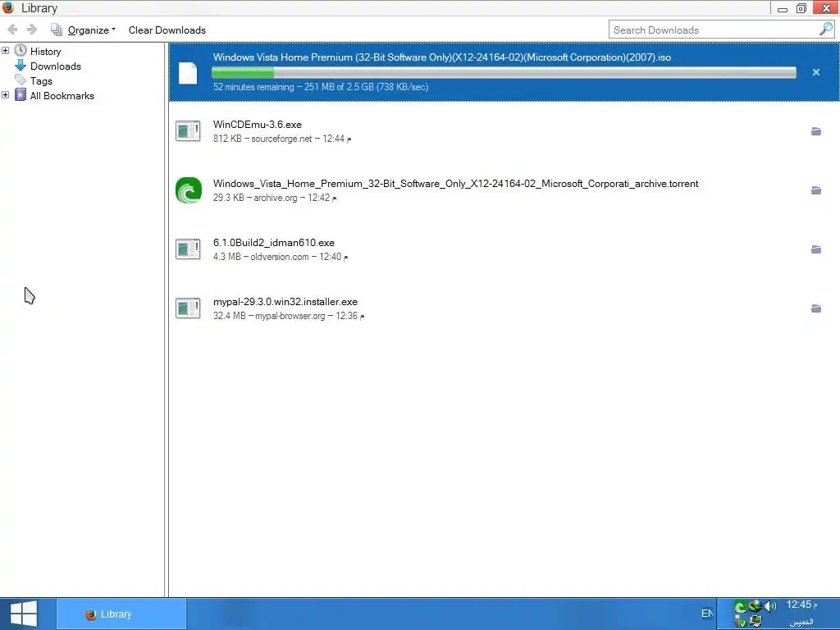Click the '4.3 MB – oldversion.com' details line
This screenshot has height=630, width=840.
[281, 257]
